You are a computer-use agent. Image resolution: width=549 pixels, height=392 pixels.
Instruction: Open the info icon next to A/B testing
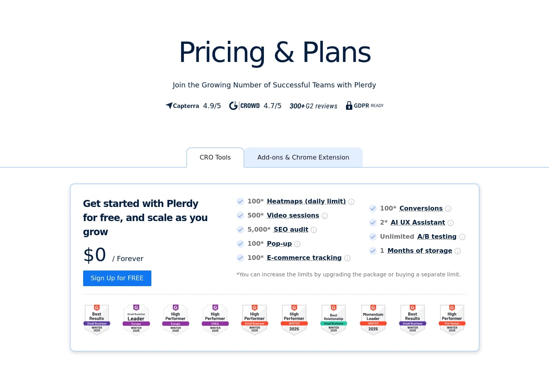click(462, 237)
